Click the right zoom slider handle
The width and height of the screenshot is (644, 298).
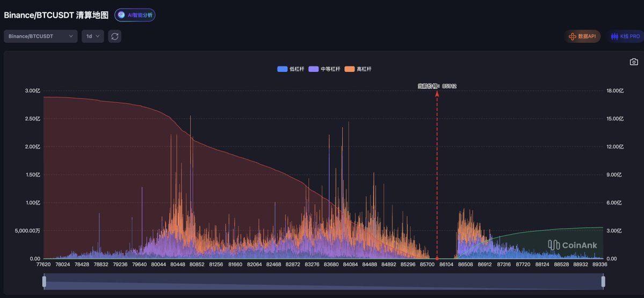603,281
